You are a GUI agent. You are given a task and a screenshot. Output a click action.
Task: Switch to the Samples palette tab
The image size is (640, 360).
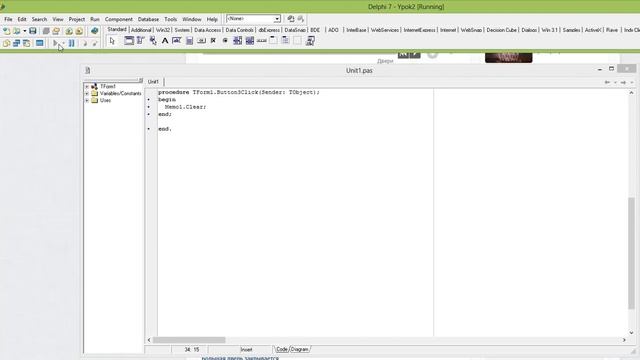(x=571, y=30)
